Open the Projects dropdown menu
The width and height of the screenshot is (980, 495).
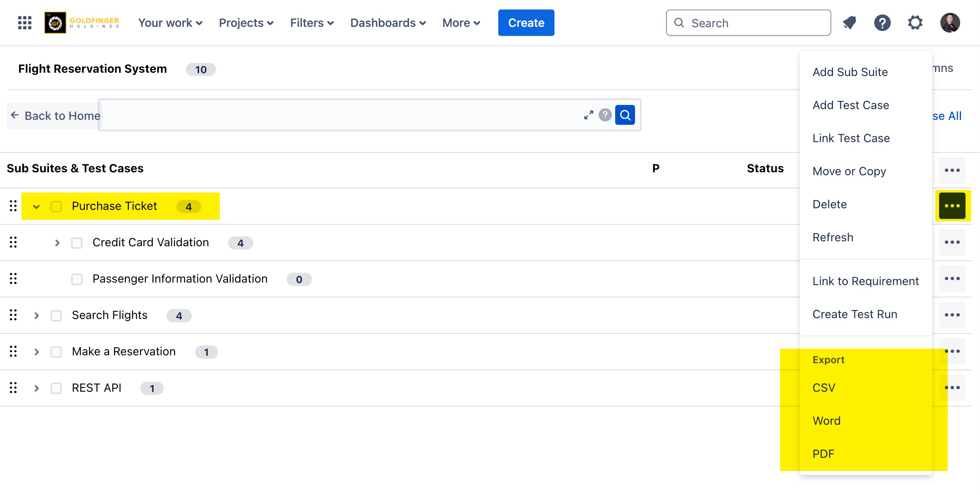pos(246,23)
